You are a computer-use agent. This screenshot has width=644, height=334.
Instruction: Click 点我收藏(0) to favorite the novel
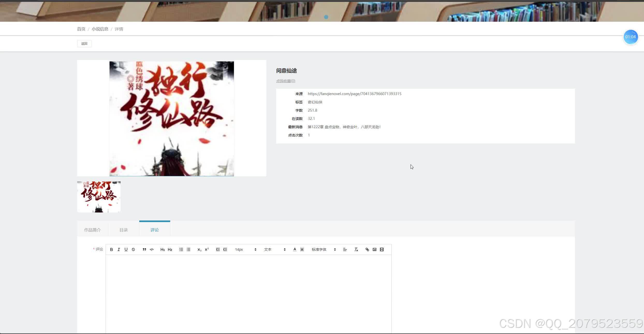coord(286,81)
